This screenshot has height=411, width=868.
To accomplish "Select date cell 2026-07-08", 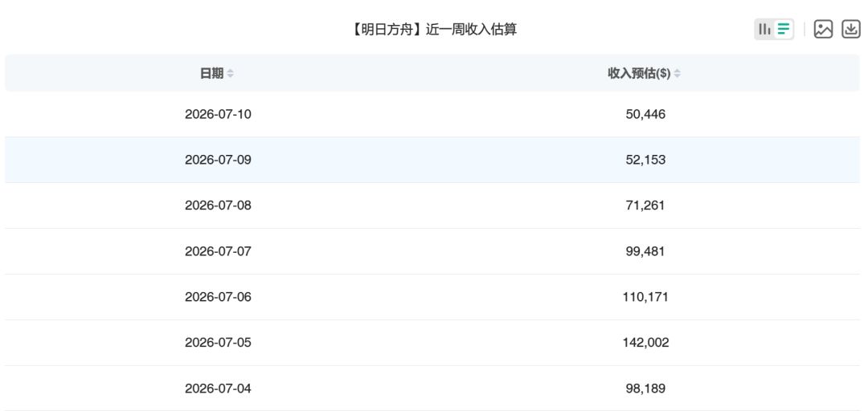I will pos(218,205).
